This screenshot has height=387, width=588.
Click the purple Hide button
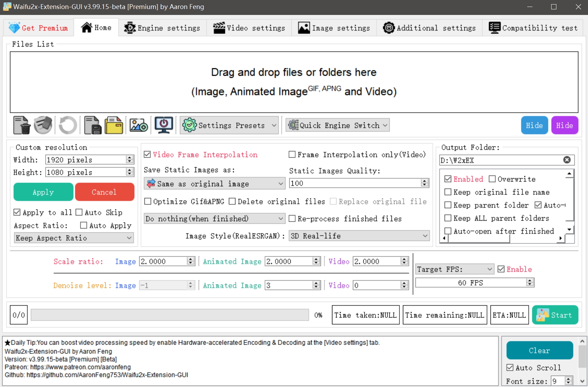[564, 125]
